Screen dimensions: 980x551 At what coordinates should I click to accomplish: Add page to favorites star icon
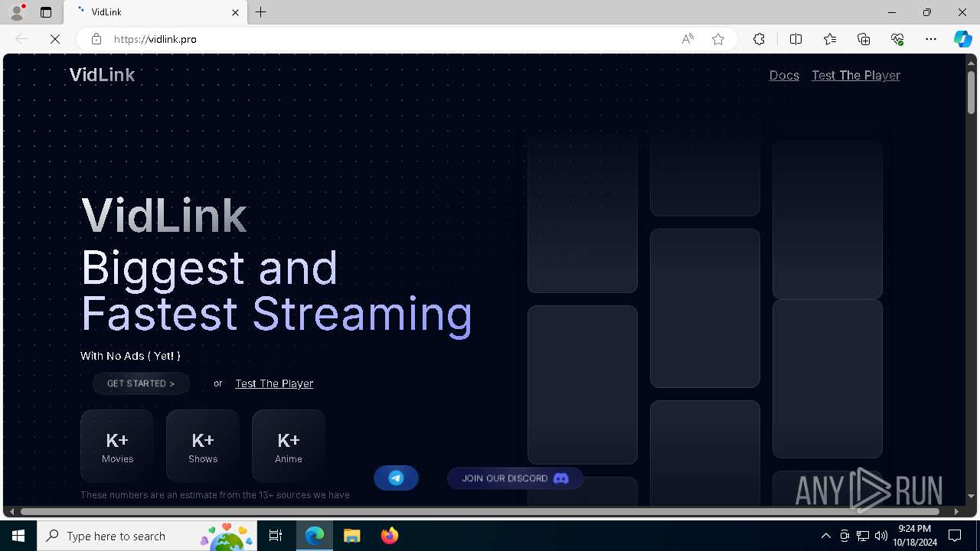click(718, 39)
